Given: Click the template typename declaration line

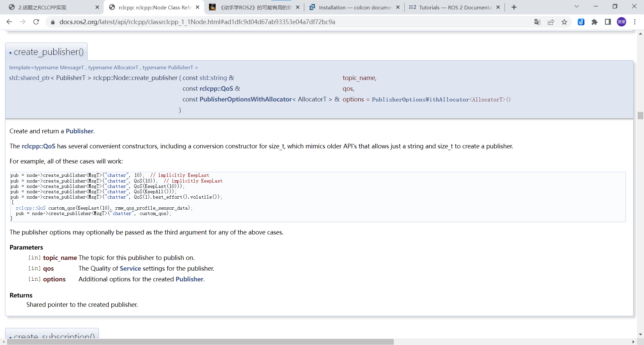Looking at the screenshot, I should click(103, 67).
